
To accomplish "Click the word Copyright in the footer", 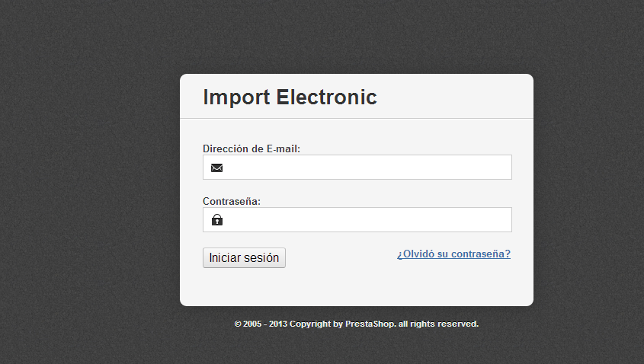I will point(310,324).
